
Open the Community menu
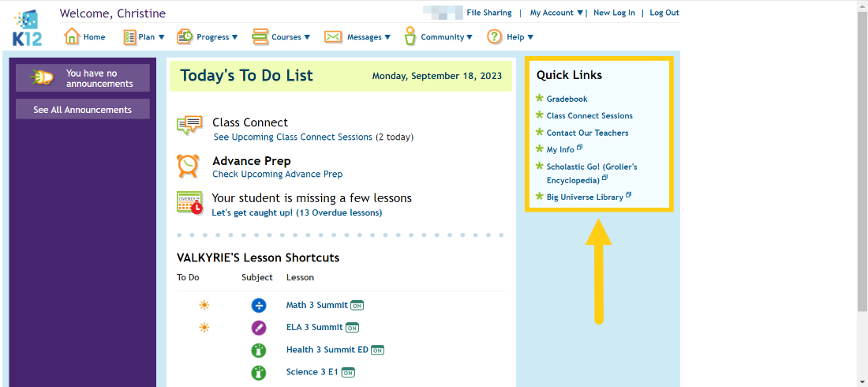tap(439, 36)
